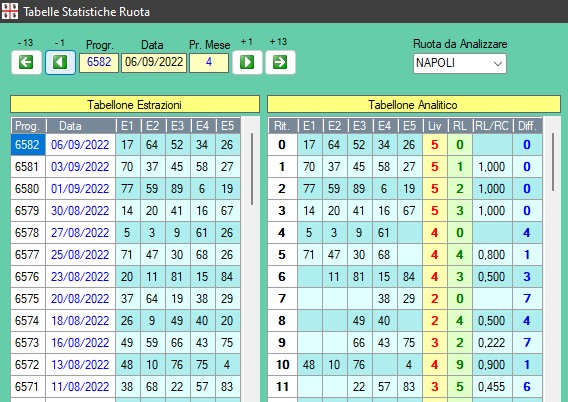Select draw row 6582
This screenshot has width=568, height=402.
coord(126,145)
